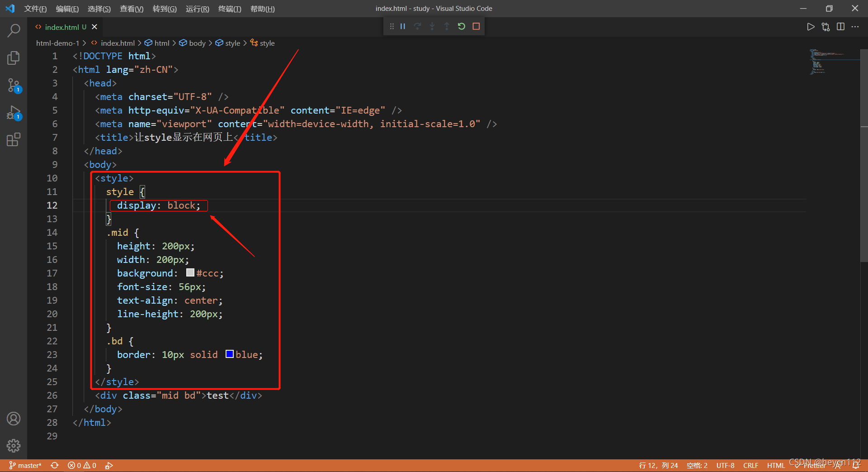Change file encoding UTF-8

(725, 465)
